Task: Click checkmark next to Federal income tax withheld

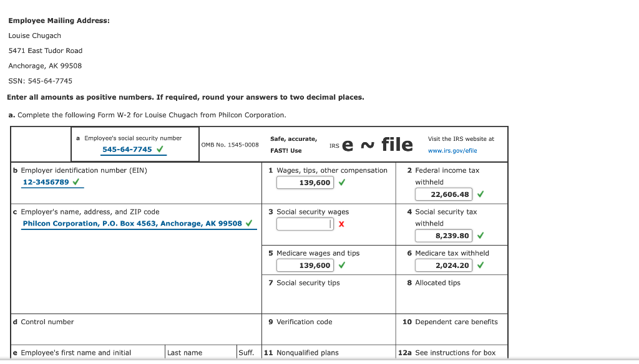Action: 479,194
